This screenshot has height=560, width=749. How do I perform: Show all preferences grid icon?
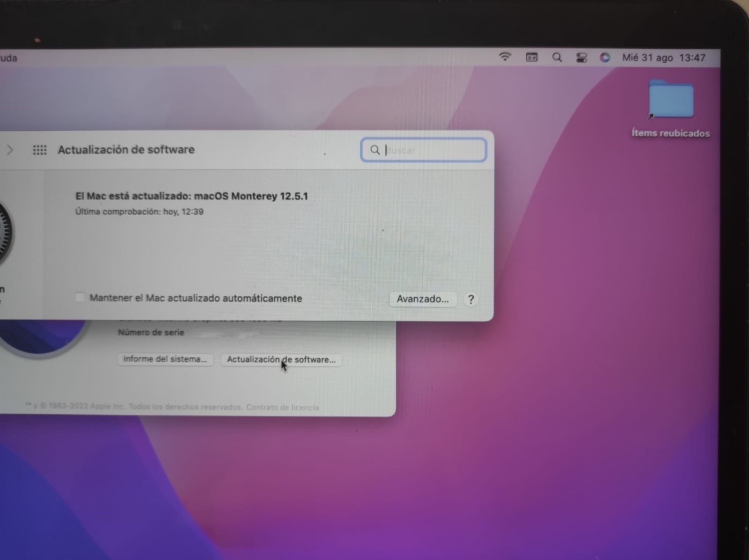coord(40,150)
